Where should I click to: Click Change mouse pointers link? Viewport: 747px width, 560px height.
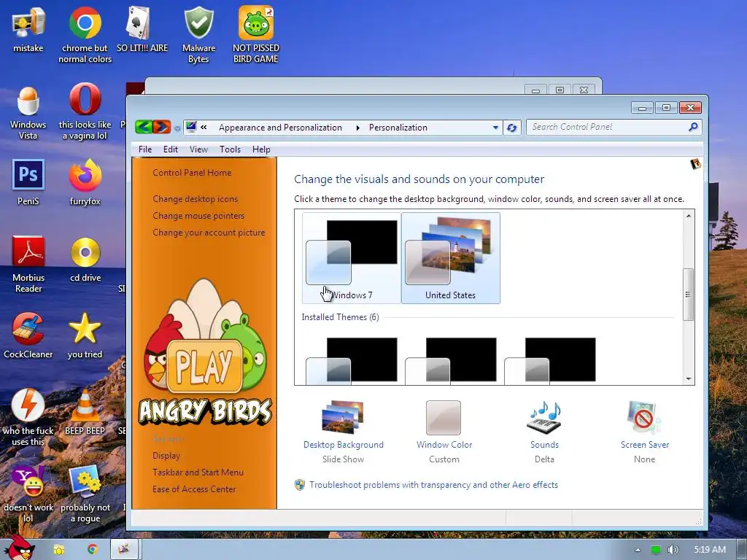198,216
